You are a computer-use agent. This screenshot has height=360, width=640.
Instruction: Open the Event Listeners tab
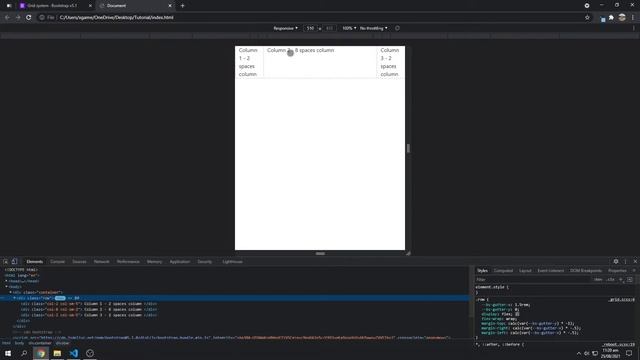pyautogui.click(x=551, y=271)
